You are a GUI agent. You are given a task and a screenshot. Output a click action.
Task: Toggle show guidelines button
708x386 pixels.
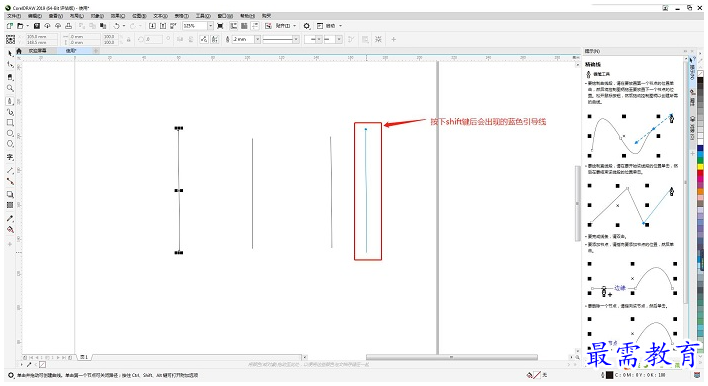tap(255, 26)
